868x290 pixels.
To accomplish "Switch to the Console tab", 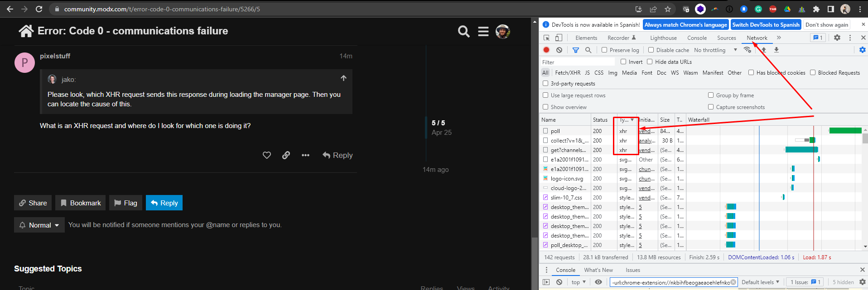I will (x=697, y=38).
